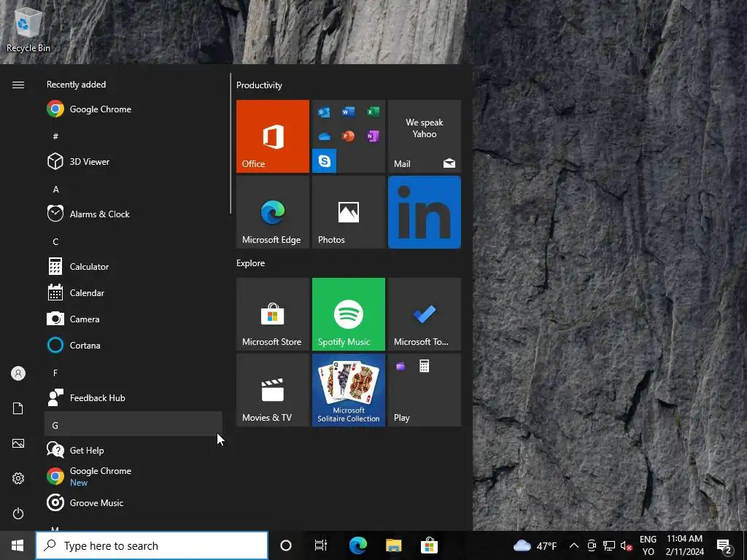Focus the taskbar search box
The height and width of the screenshot is (560, 747).
click(152, 545)
